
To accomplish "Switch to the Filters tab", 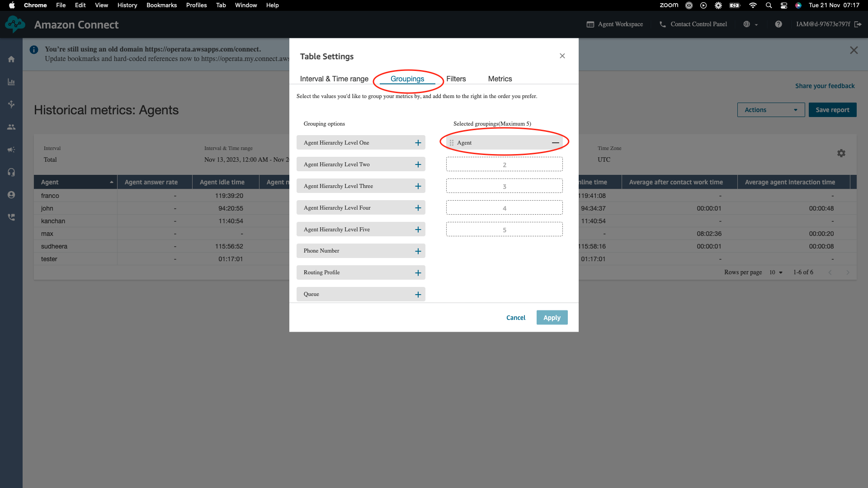I will pyautogui.click(x=456, y=79).
